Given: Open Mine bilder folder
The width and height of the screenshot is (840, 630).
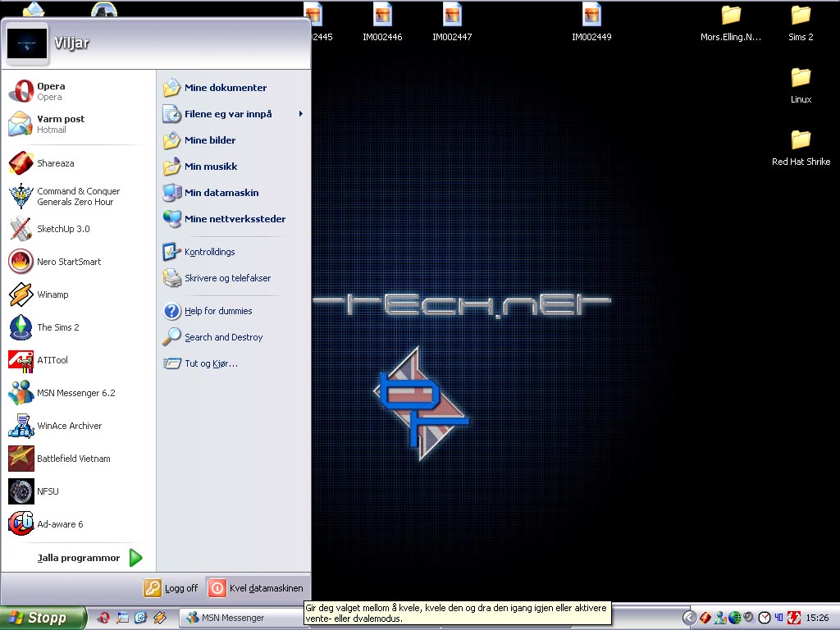Looking at the screenshot, I should (234, 139).
